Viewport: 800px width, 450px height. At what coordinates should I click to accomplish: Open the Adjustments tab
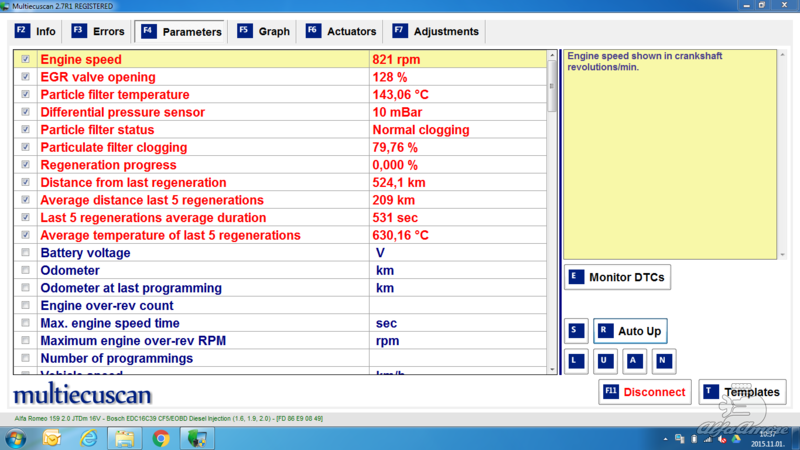click(x=436, y=32)
